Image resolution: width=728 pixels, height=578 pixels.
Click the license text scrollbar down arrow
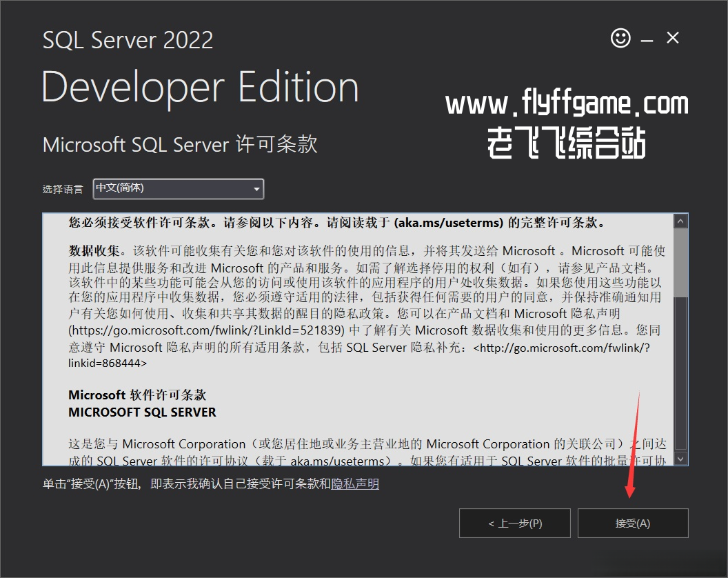[x=680, y=459]
